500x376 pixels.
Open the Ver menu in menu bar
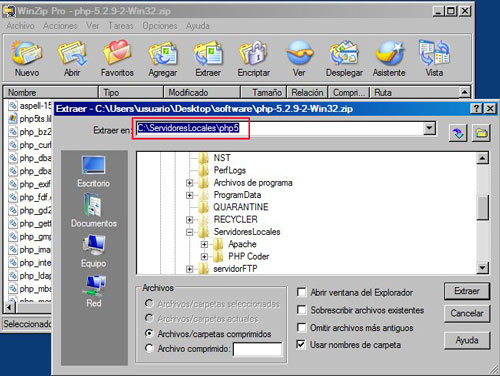point(93,26)
